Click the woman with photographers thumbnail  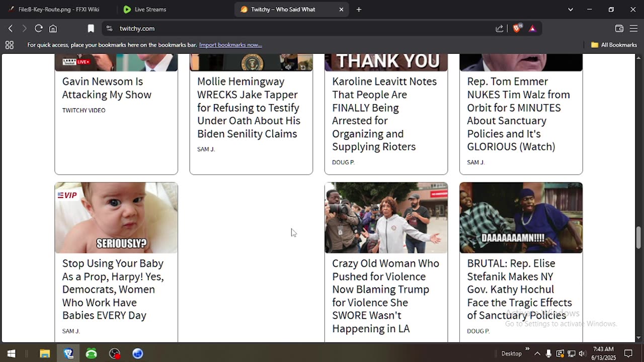pyautogui.click(x=386, y=218)
